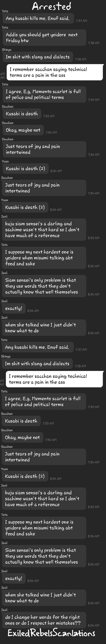
Task: Select first 'kuju siam sensei's a darling' bubble
Action: tap(44, 230)
